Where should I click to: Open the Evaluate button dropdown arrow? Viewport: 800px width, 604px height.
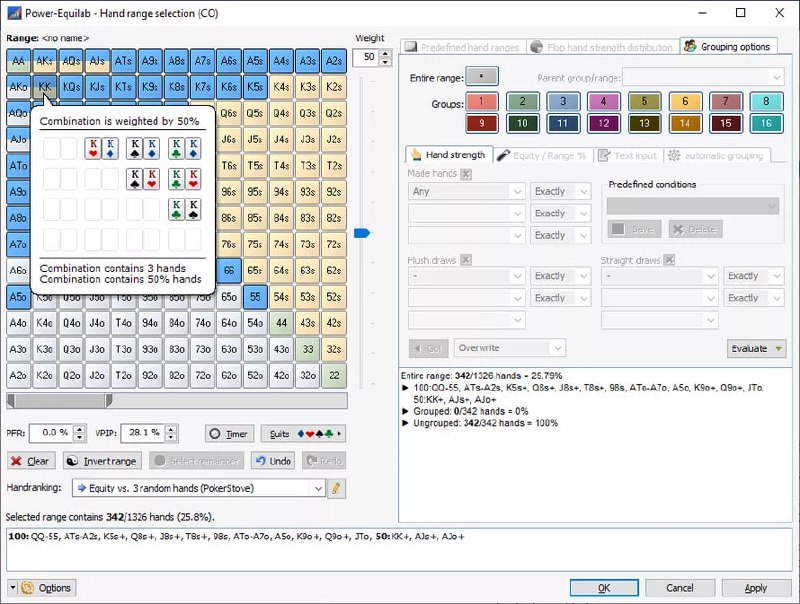[779, 349]
